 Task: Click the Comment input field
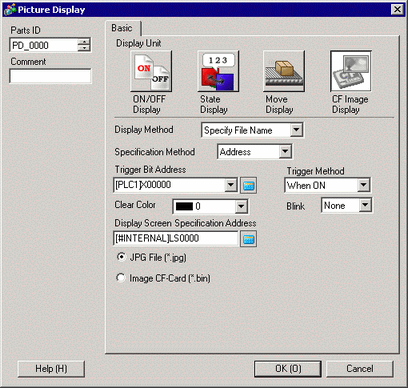click(50, 76)
